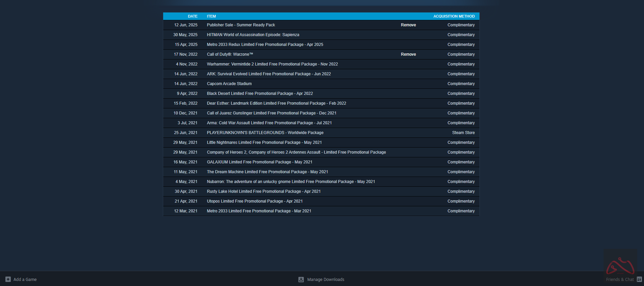644x286 pixels.
Task: Click the Utopos Limited Free Promotional Package item
Action: (255, 201)
